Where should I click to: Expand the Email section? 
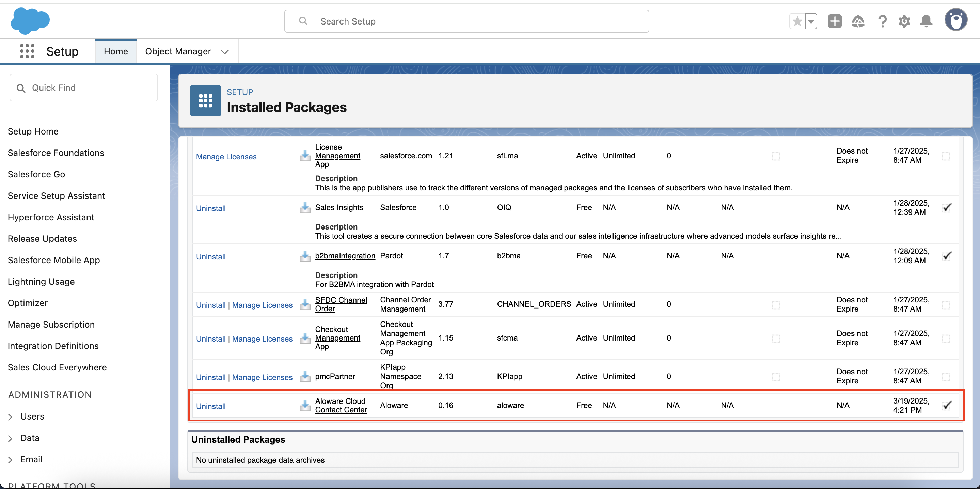click(10, 460)
